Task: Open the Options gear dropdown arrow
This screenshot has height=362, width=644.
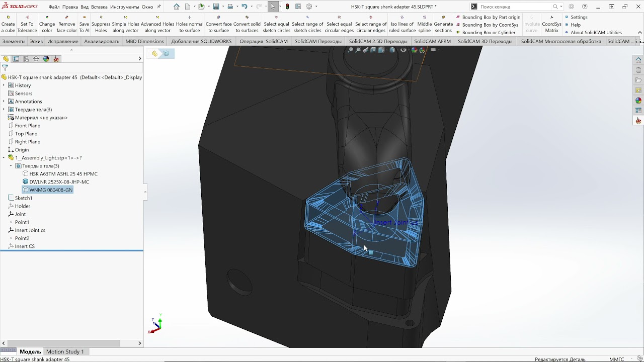Action: click(x=315, y=7)
